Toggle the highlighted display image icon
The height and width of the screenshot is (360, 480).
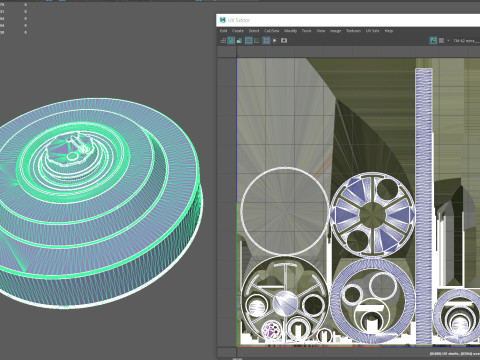(433, 41)
